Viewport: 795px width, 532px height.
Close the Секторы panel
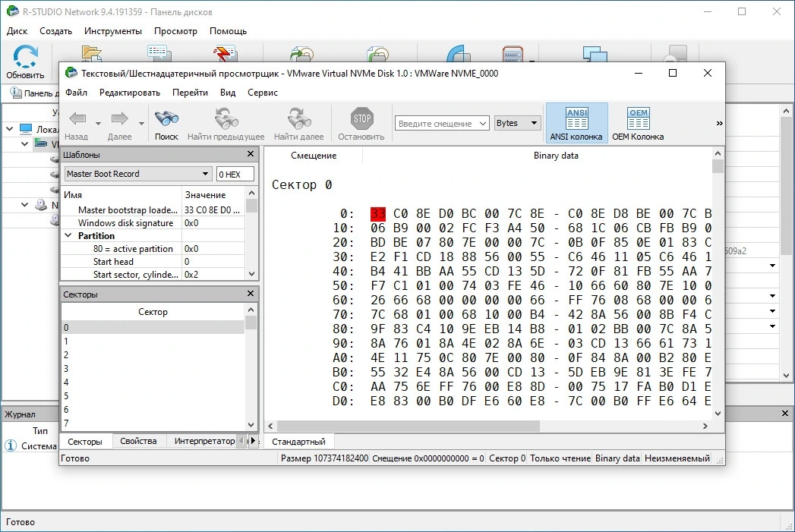coord(251,294)
